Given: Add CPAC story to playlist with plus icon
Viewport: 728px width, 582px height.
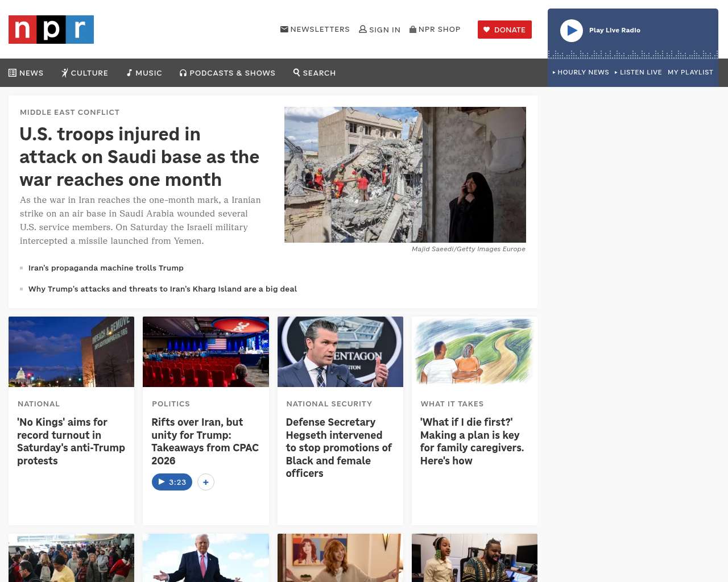Looking at the screenshot, I should (206, 482).
